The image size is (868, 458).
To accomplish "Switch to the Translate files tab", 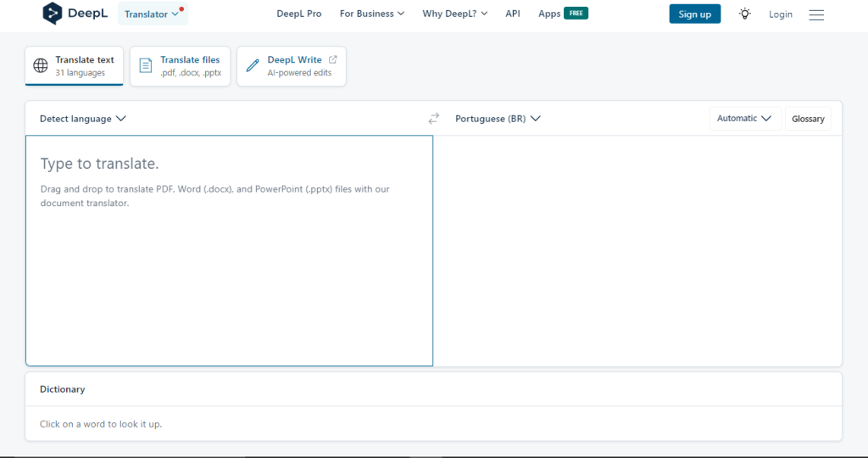I will (x=180, y=66).
